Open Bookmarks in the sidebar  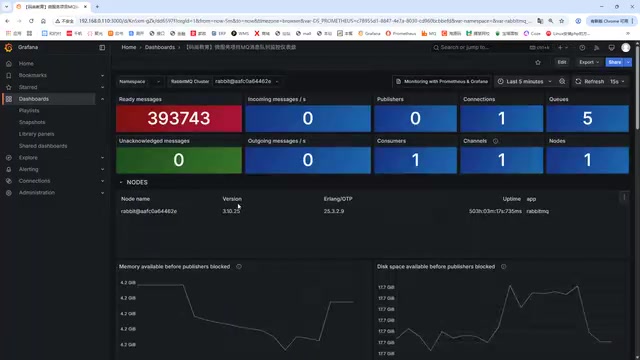pos(33,76)
